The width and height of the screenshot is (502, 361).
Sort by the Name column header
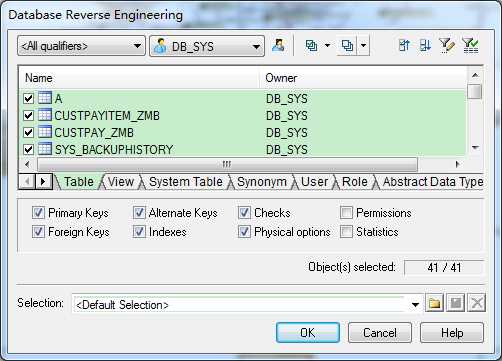[x=139, y=78]
